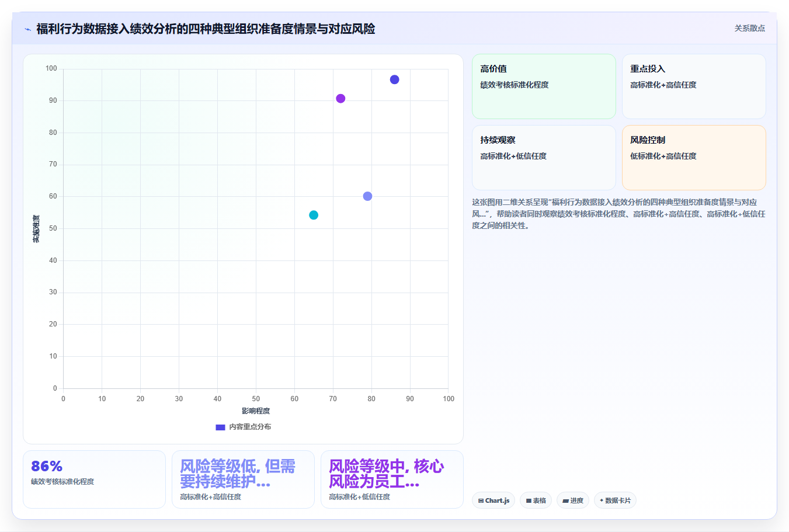Click the 内容重点分布 legend text
Viewport: 789px width, 532px height.
pyautogui.click(x=250, y=427)
